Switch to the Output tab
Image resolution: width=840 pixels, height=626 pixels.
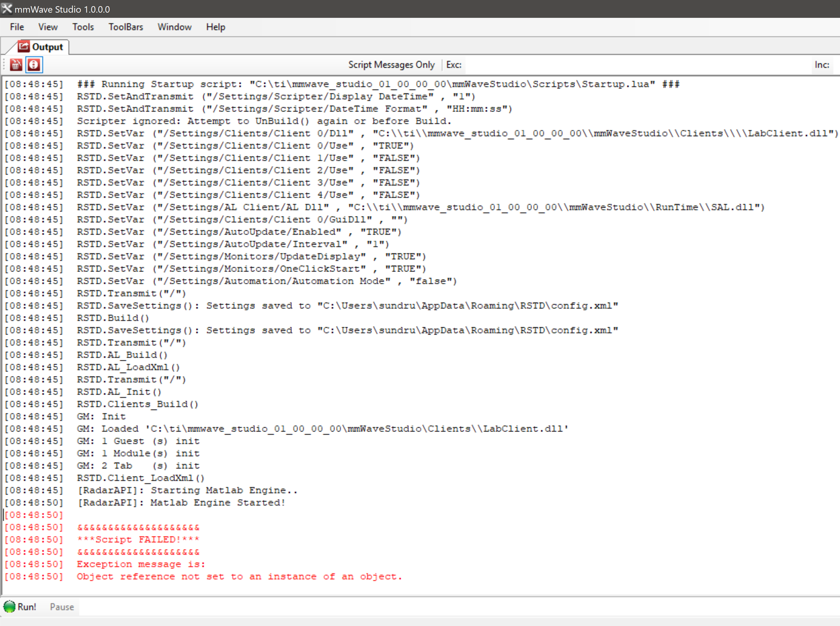[47, 47]
